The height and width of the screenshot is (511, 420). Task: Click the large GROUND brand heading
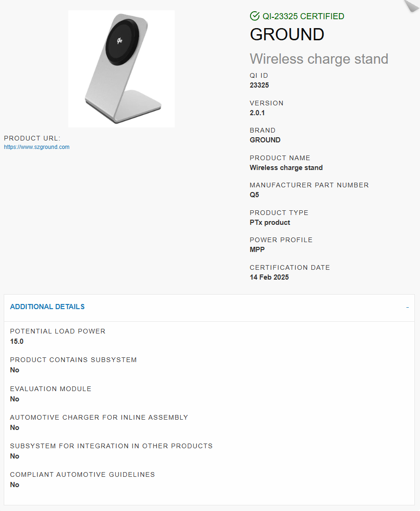coord(287,34)
